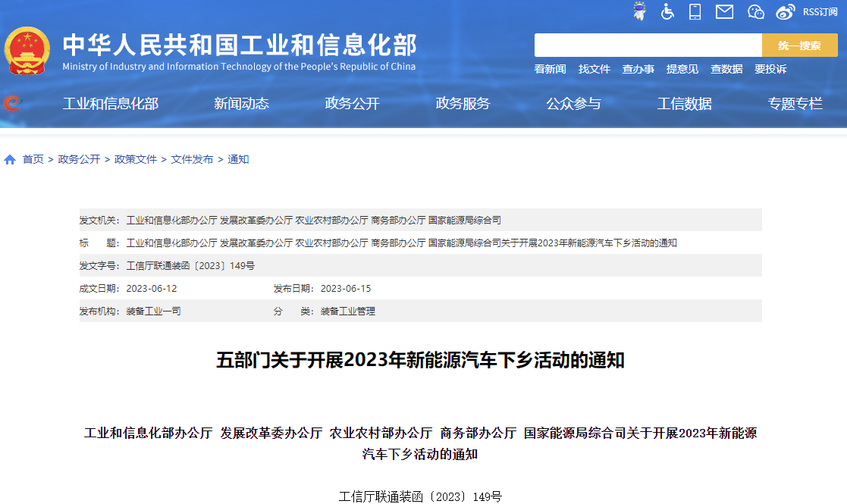Click the bold subtitle listing five offices
The width and height of the screenshot is (847, 504).
pyautogui.click(x=420, y=443)
